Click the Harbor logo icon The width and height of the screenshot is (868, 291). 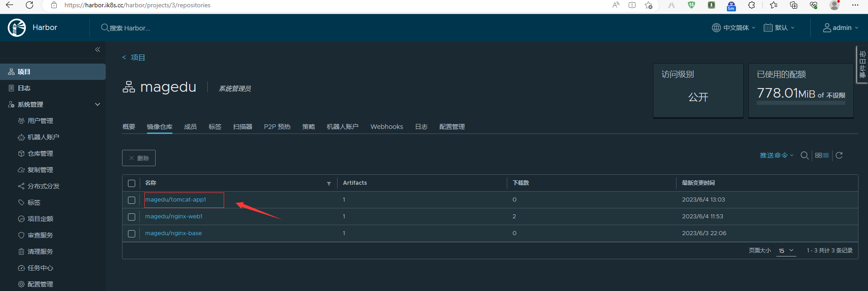pos(17,28)
